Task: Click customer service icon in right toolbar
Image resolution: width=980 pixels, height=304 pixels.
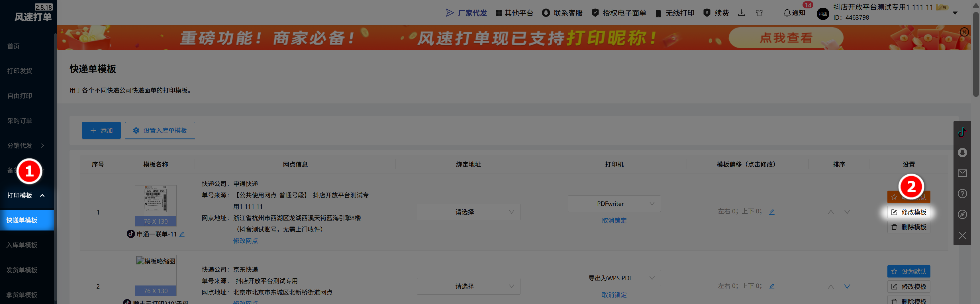Action: pyautogui.click(x=962, y=153)
